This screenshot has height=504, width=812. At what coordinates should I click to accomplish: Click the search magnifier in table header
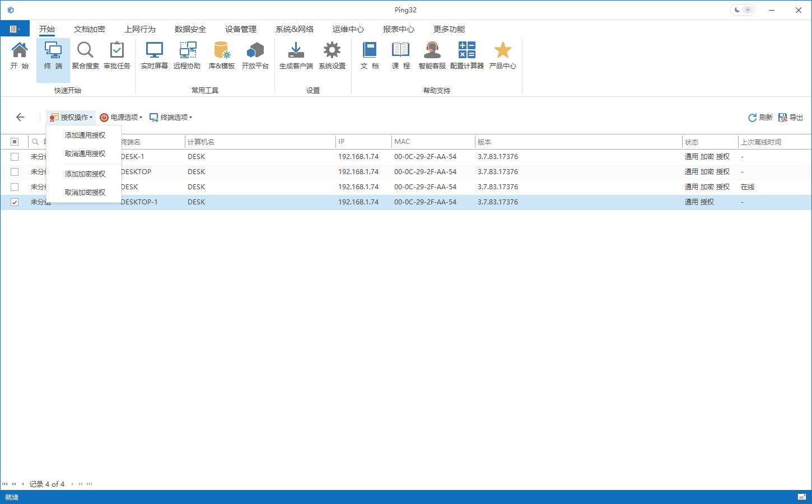(35, 142)
